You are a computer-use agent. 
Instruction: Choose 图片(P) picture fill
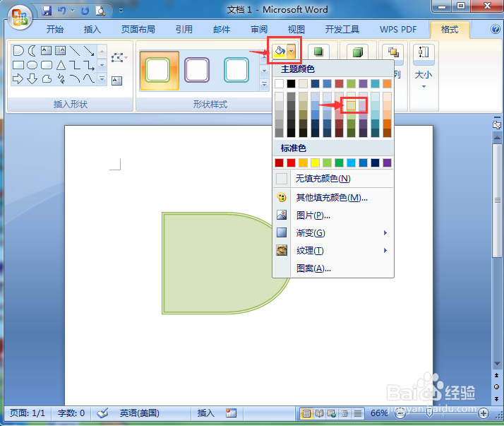click(333, 215)
